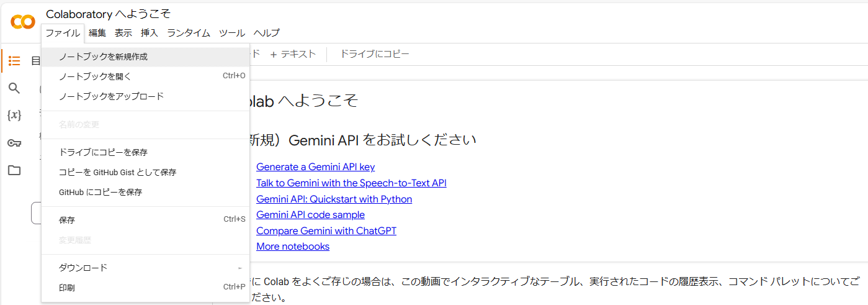Open the table of contents sidebar icon
The width and height of the screenshot is (868, 305).
[x=14, y=61]
